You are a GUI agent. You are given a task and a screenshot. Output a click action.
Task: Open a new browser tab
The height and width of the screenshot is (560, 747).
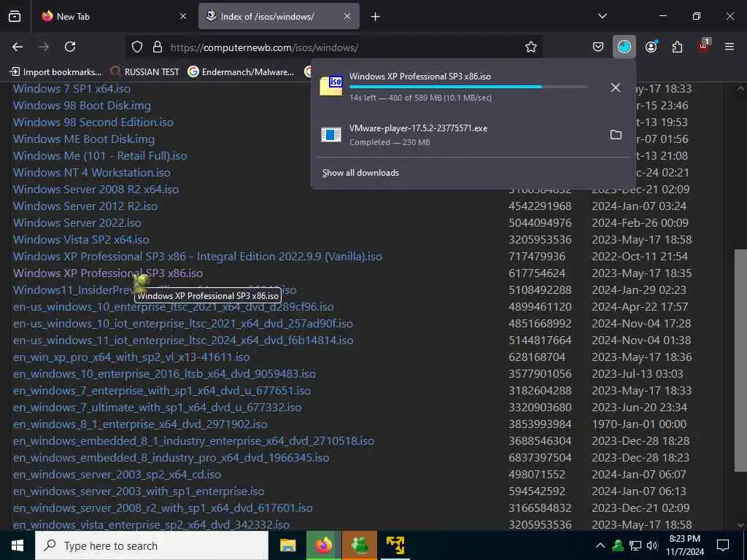(376, 17)
